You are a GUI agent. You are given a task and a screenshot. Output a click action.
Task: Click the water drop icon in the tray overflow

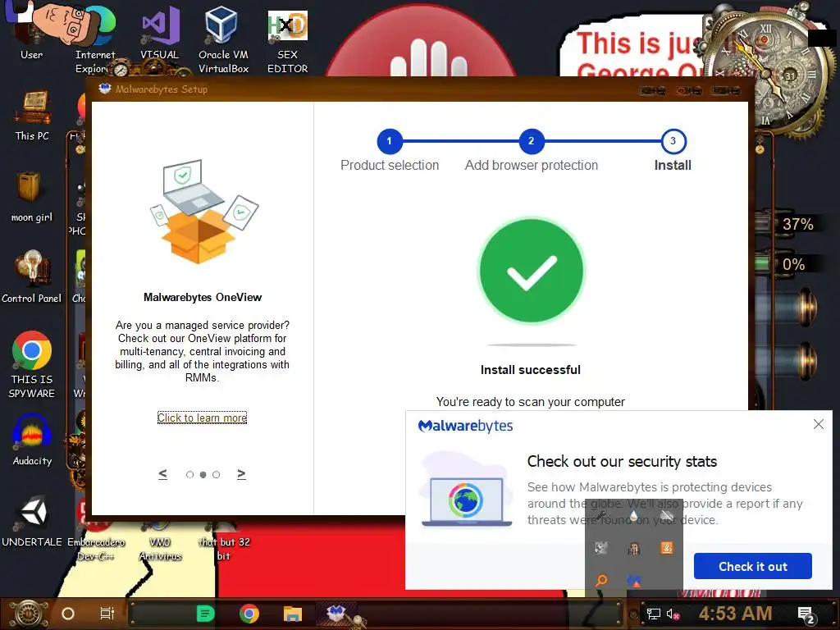tap(634, 515)
